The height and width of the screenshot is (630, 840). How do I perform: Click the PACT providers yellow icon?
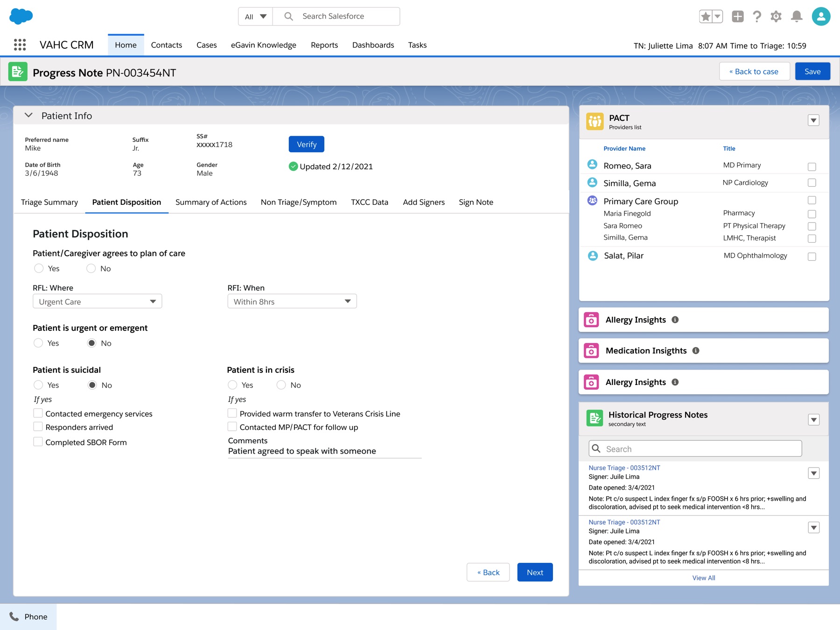[x=595, y=121]
